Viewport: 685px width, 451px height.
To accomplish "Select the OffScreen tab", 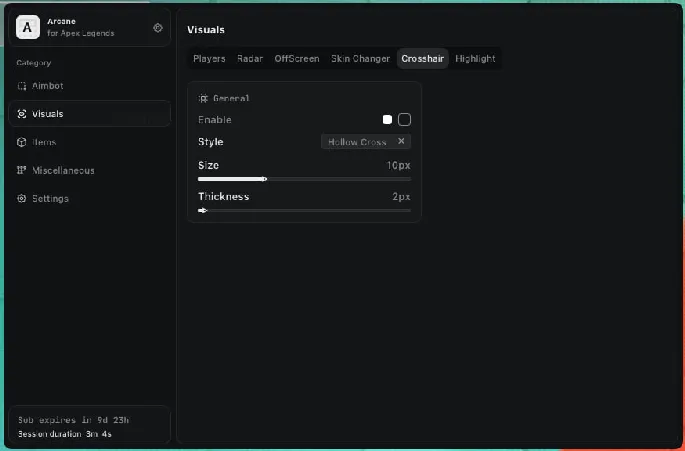I will pos(297,59).
